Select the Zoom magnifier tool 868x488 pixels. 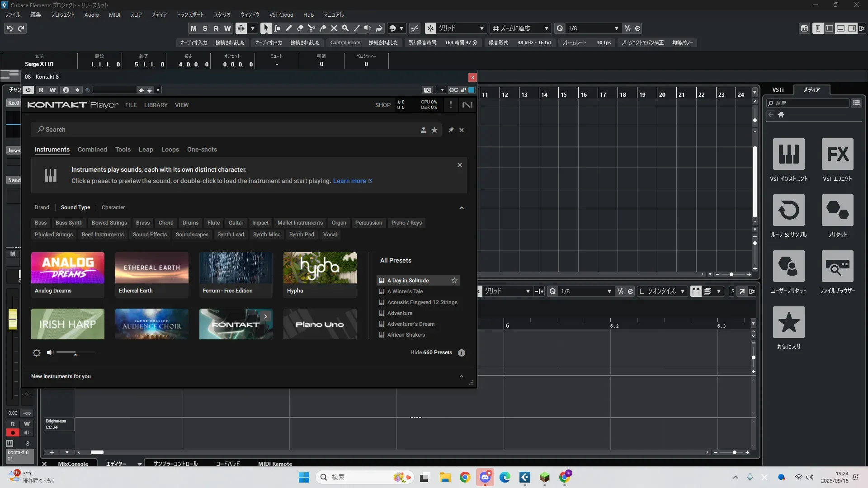tap(345, 28)
